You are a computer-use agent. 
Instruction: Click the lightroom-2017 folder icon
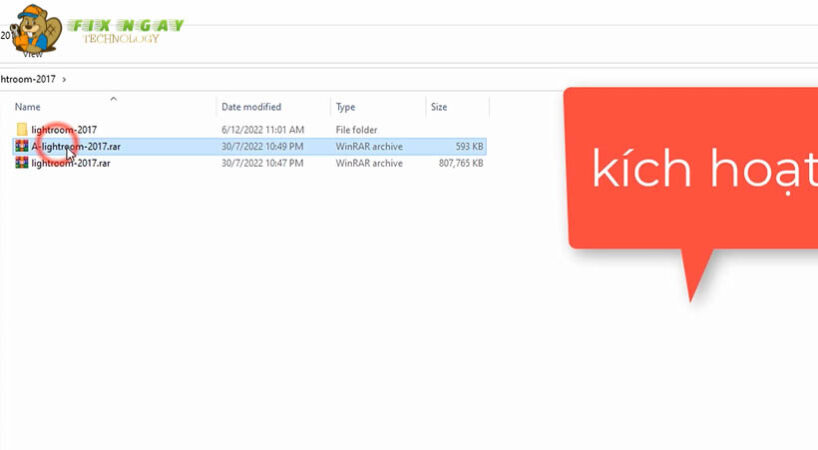(22, 130)
